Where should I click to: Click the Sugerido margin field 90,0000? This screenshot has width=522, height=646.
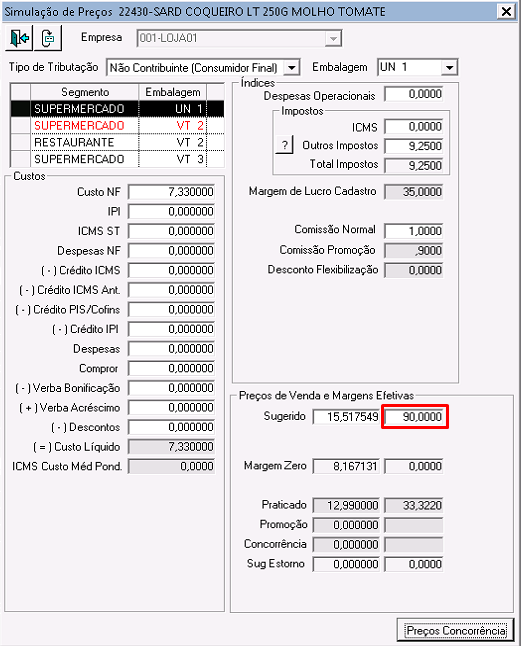pos(414,417)
